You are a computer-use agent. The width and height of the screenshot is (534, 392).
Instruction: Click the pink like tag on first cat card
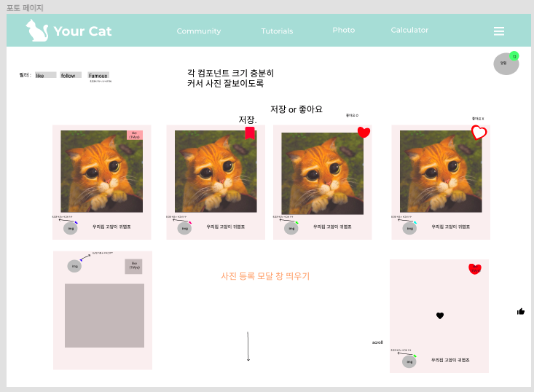click(135, 135)
